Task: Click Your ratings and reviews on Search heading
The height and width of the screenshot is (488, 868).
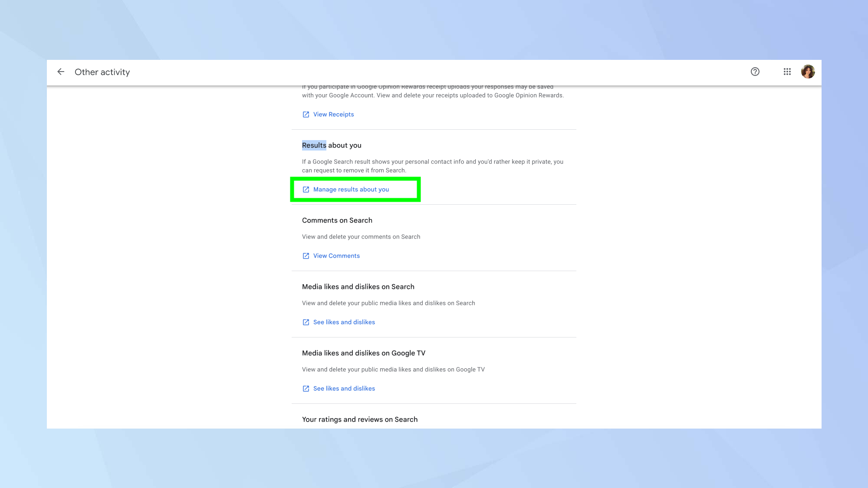Action: [359, 419]
